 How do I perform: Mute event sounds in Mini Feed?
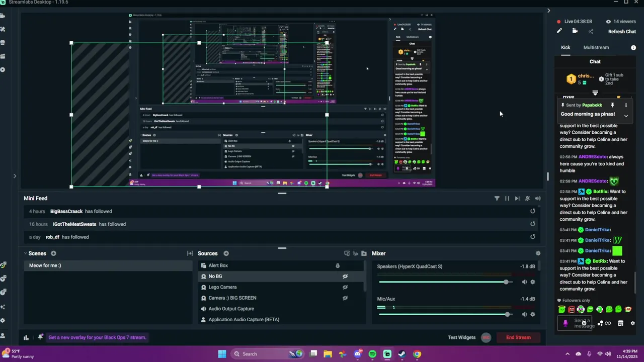pyautogui.click(x=538, y=199)
